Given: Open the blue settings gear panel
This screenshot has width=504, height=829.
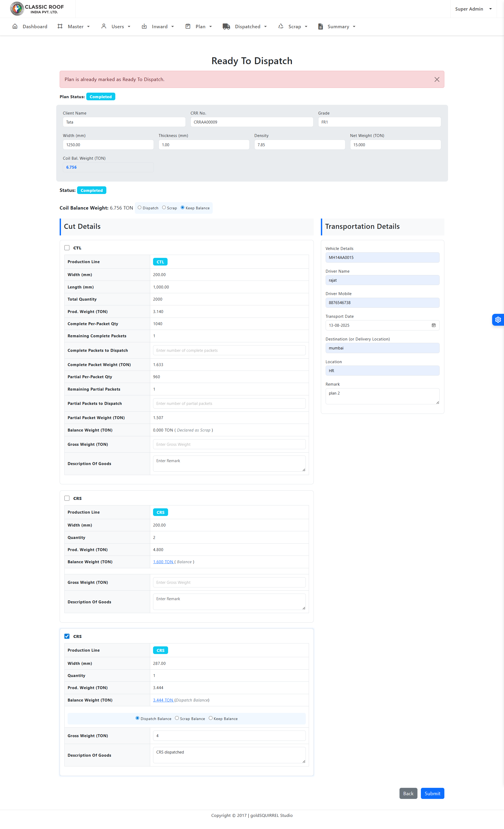Looking at the screenshot, I should [x=498, y=320].
